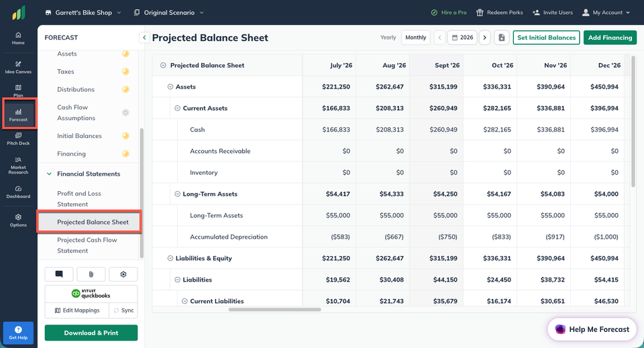The height and width of the screenshot is (348, 644).
Task: Open Garrett's Bike Shop company dropdown
Action: tap(83, 13)
